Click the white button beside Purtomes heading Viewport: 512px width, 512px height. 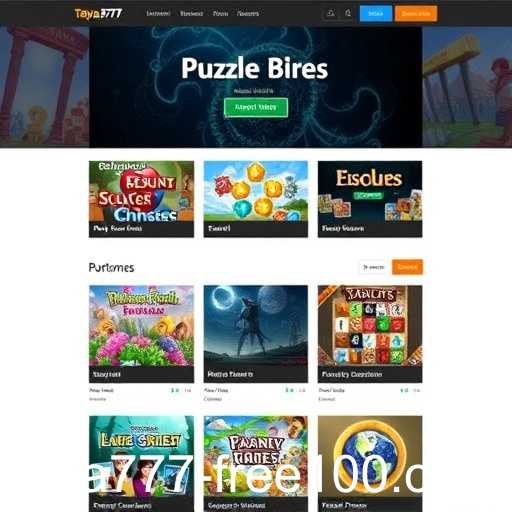point(373,267)
